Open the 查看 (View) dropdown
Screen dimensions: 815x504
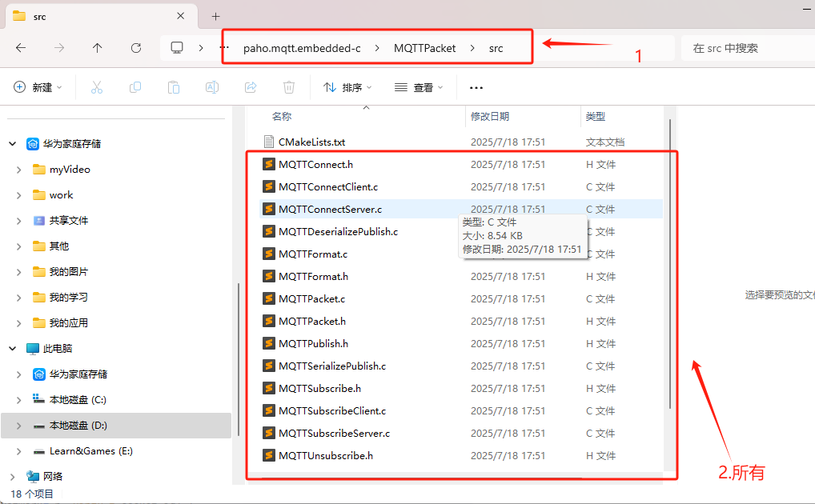(419, 87)
